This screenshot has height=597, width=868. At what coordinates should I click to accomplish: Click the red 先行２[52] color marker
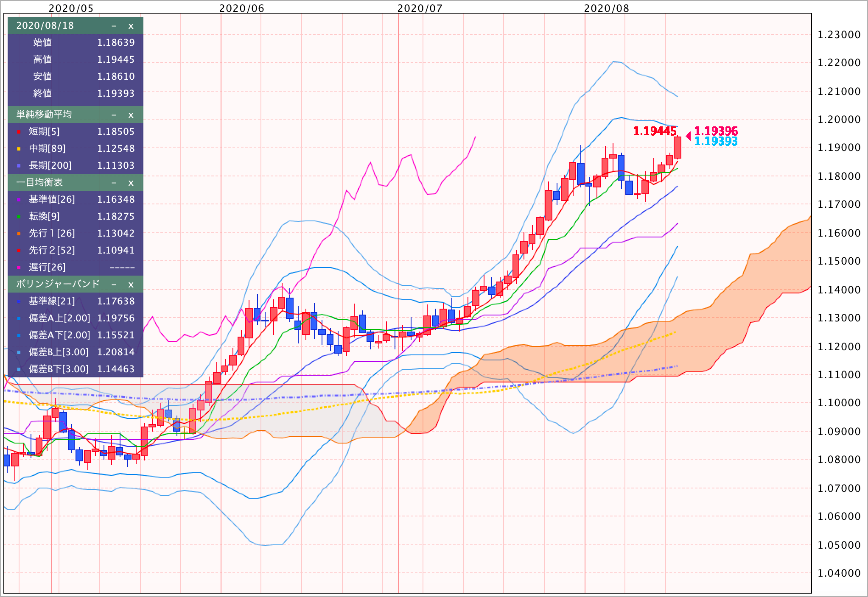pos(19,251)
